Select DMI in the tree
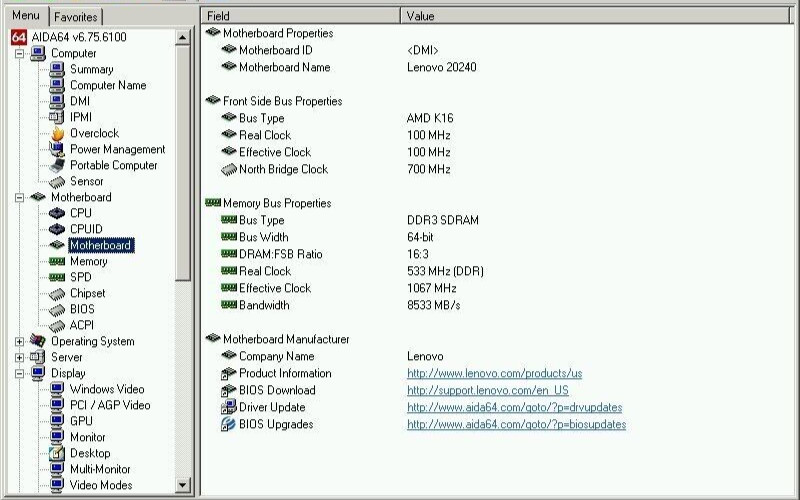 (80, 102)
